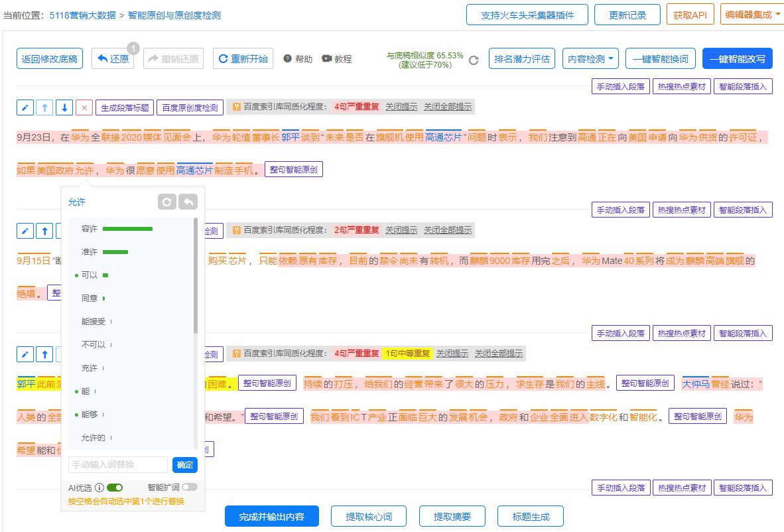Click 获取API button

[690, 15]
